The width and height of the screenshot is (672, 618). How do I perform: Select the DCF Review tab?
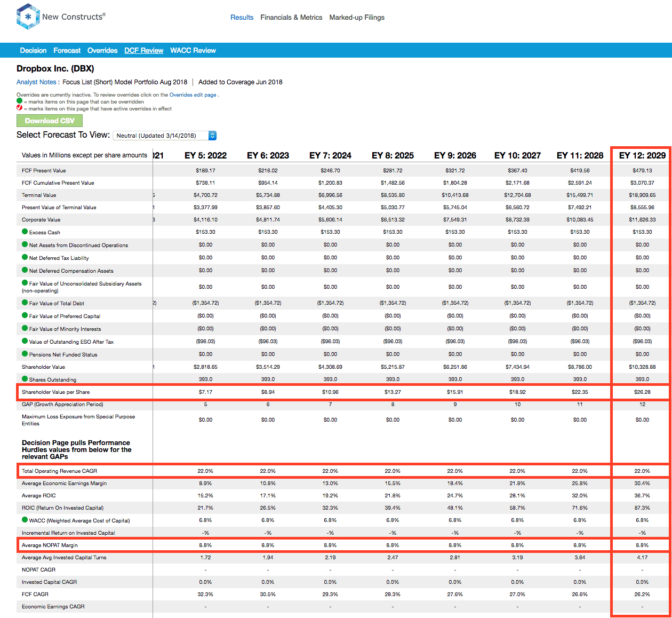[143, 51]
